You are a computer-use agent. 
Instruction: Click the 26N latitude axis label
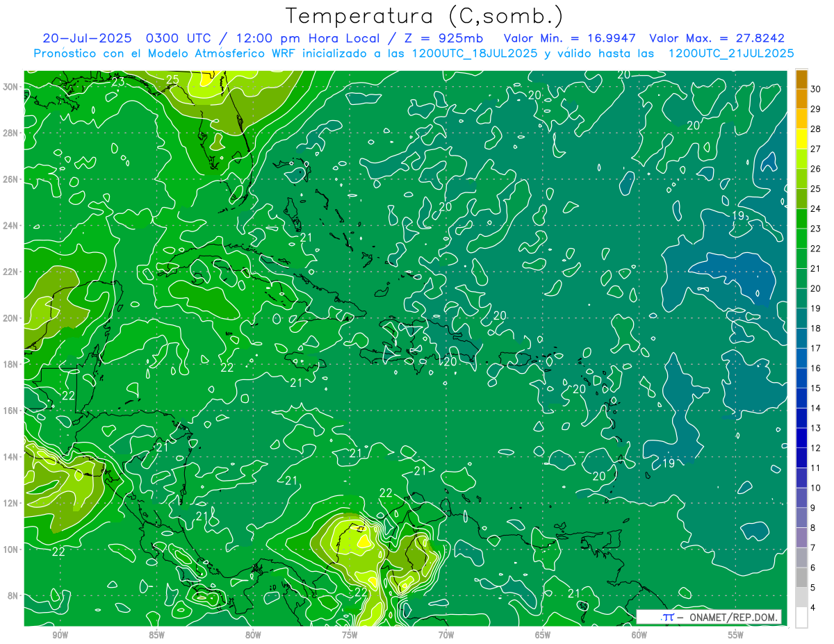[11, 179]
